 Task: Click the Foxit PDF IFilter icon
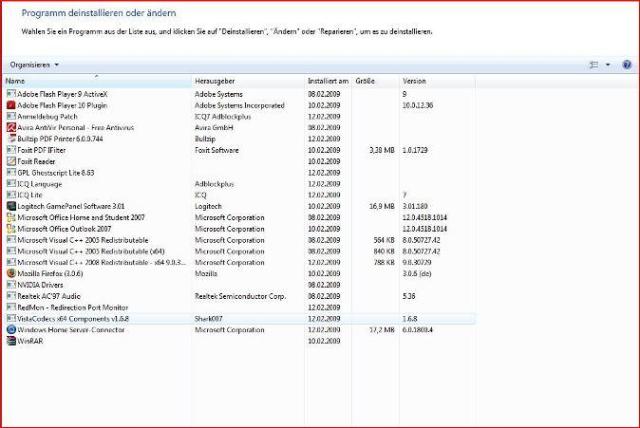click(x=11, y=150)
